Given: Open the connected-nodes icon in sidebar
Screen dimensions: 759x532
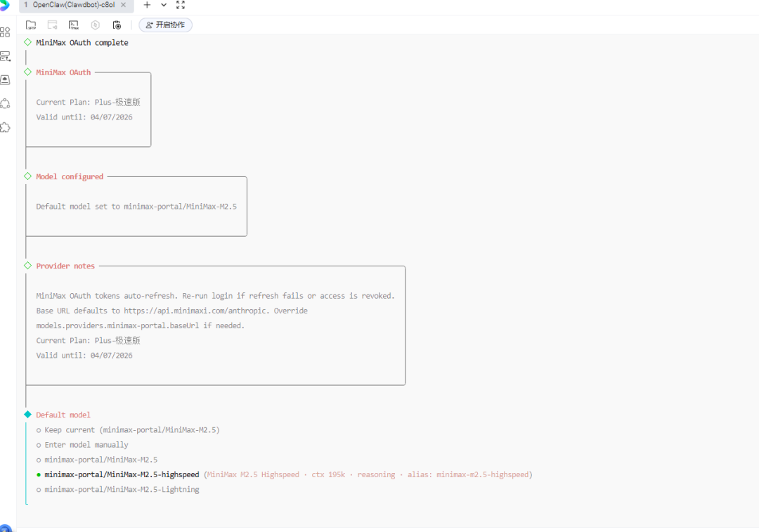Looking at the screenshot, I should point(5,103).
